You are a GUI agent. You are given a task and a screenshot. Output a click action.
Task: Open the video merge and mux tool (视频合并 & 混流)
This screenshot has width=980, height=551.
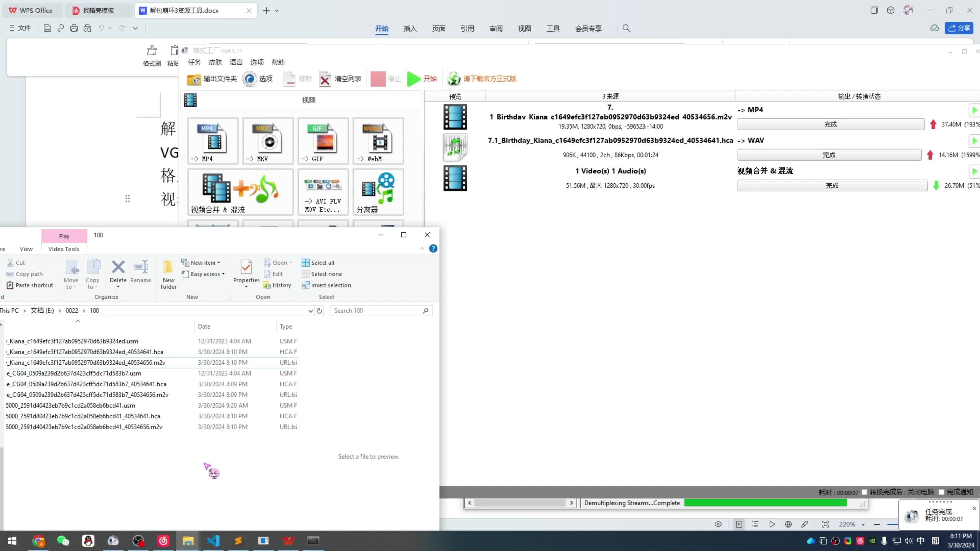(x=240, y=192)
